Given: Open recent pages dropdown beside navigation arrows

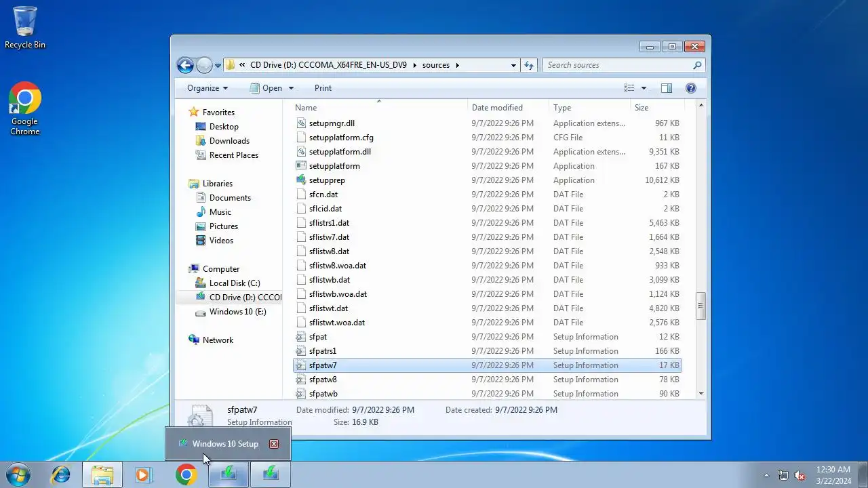Looking at the screenshot, I should (218, 66).
